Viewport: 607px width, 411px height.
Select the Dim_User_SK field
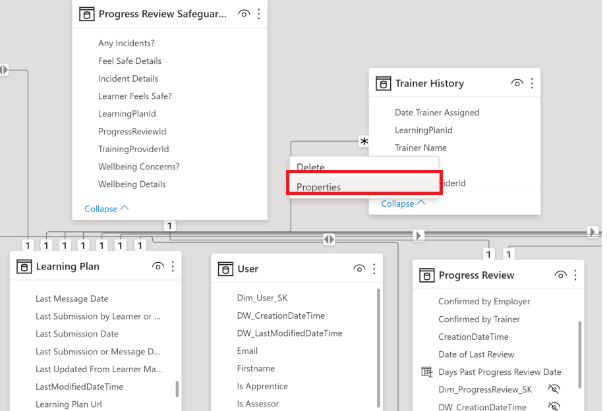click(x=262, y=298)
